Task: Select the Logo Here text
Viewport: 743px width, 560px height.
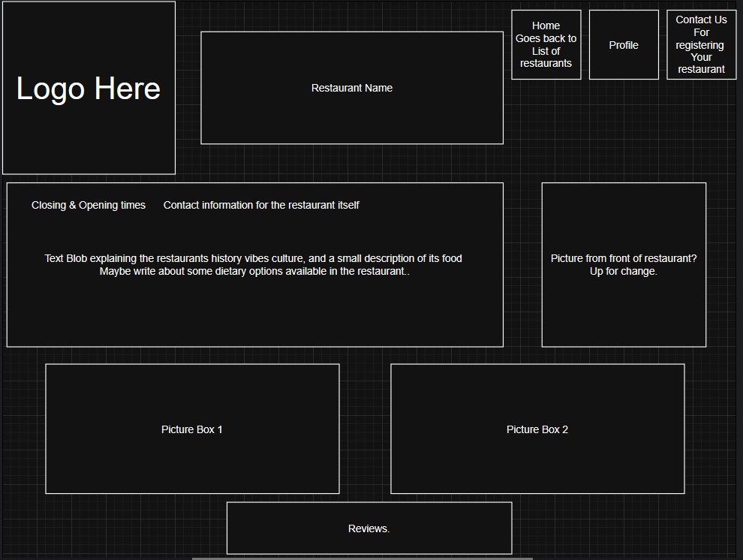Action: point(88,88)
